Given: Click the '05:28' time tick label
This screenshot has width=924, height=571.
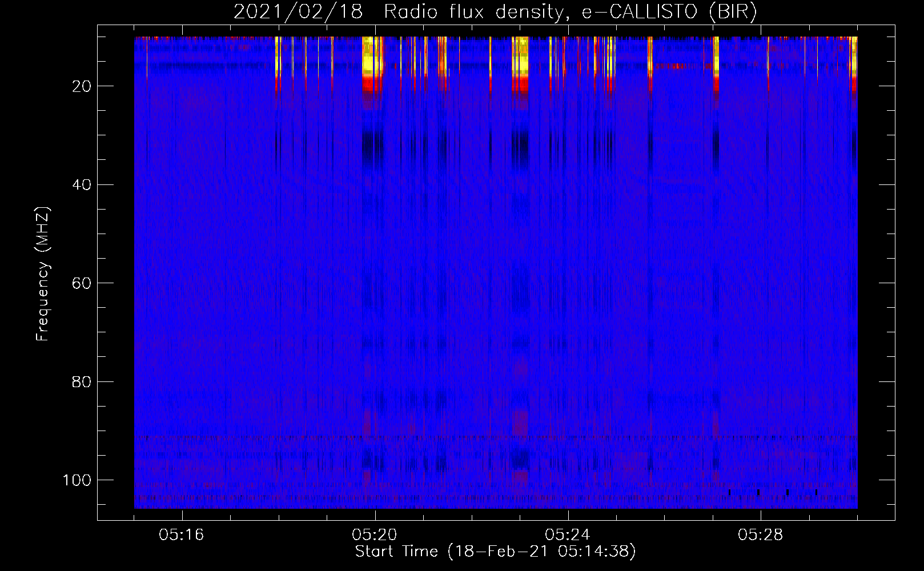Looking at the screenshot, I should coord(761,535).
